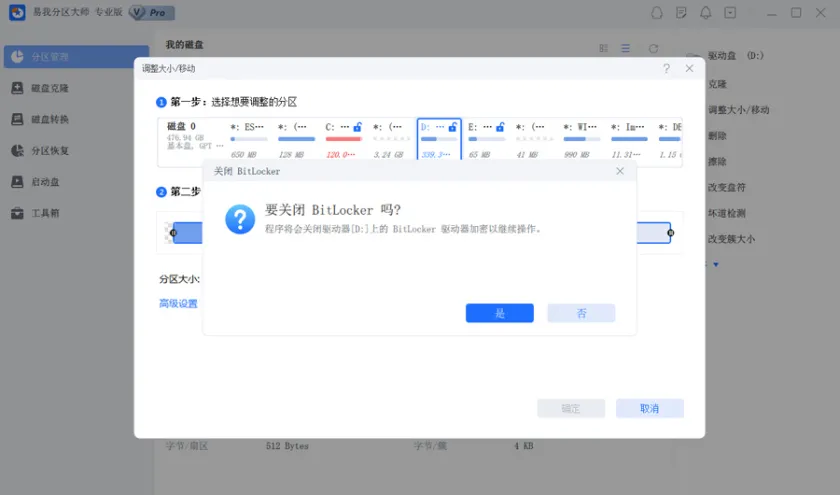Screen dimensions: 840x495
Task: Select the *: ES… 650 MB partition
Action: [248, 140]
